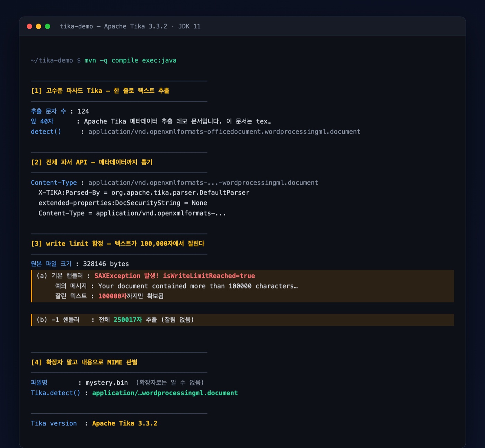This screenshot has height=448, width=485.
Task: Select the file name 'mystery.bin'
Action: click(x=107, y=383)
